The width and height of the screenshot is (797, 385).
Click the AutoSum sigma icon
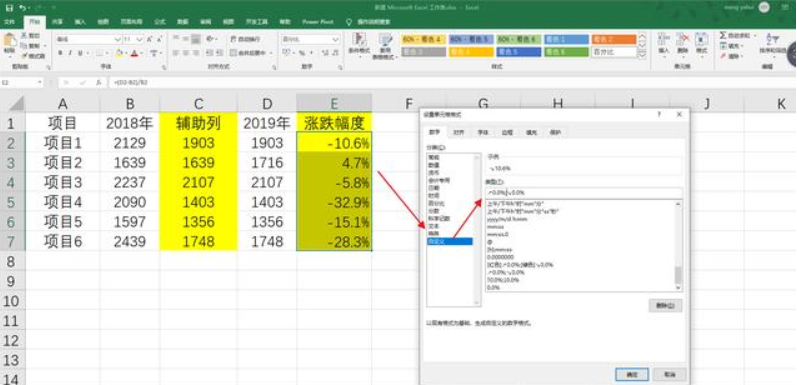[723, 36]
